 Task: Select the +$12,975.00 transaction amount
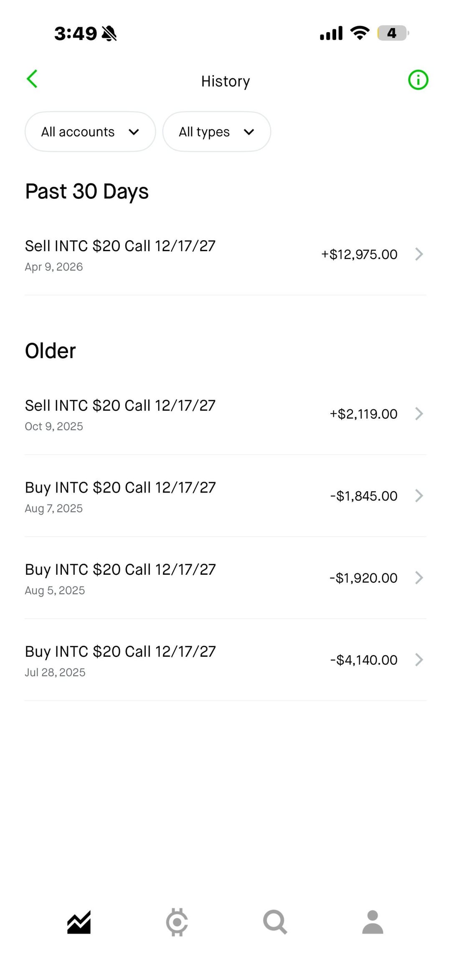(x=359, y=254)
